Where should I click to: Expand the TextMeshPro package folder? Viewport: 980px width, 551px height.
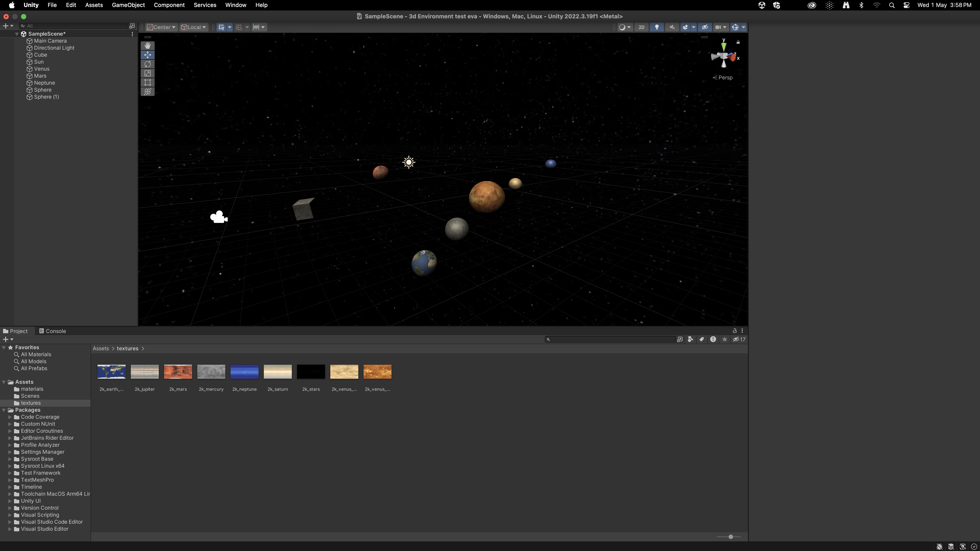tap(10, 480)
